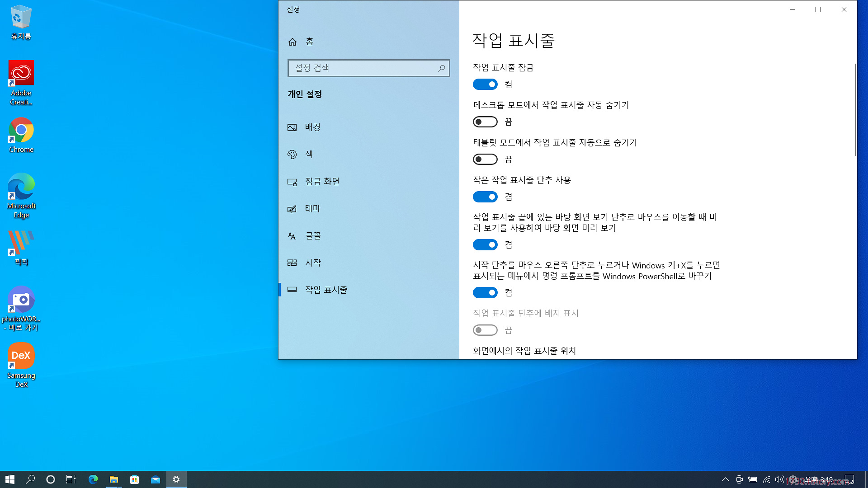Open Microsoft Store taskbar icon
Viewport: 868px width, 488px height.
click(134, 479)
